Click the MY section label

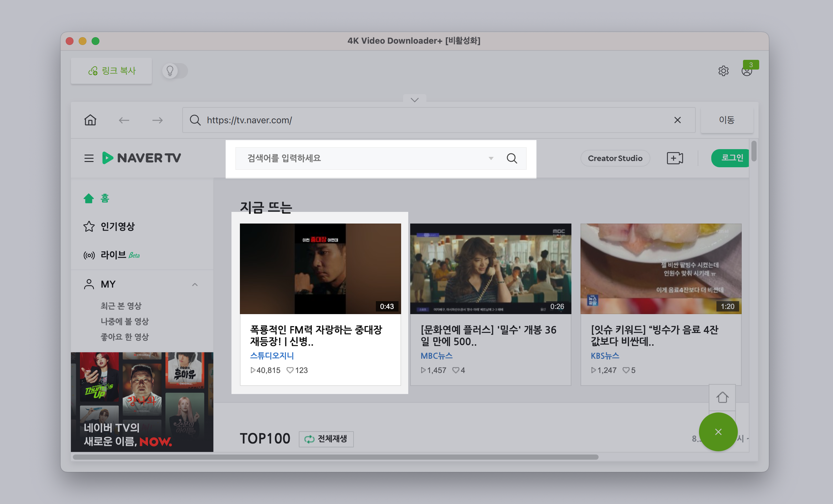coord(108,284)
